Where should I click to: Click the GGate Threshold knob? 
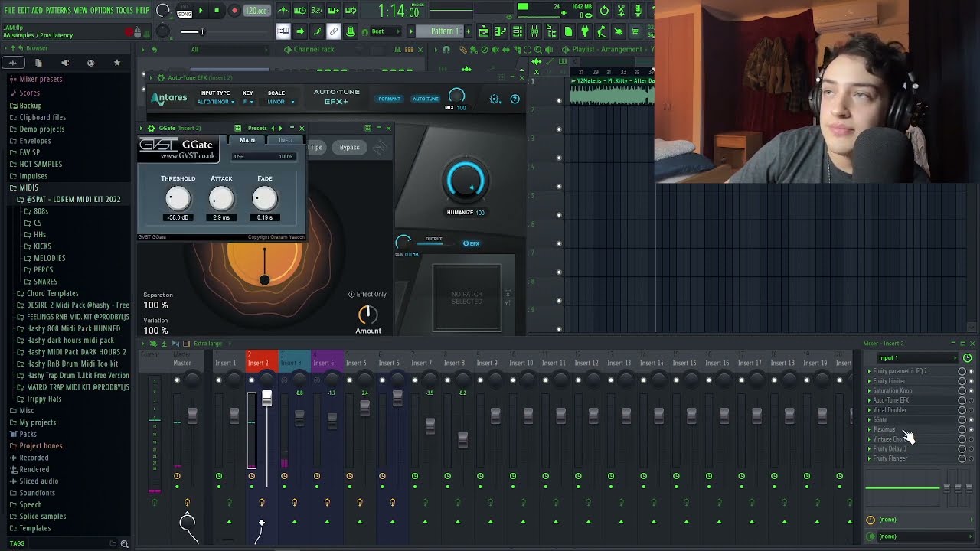coord(178,199)
